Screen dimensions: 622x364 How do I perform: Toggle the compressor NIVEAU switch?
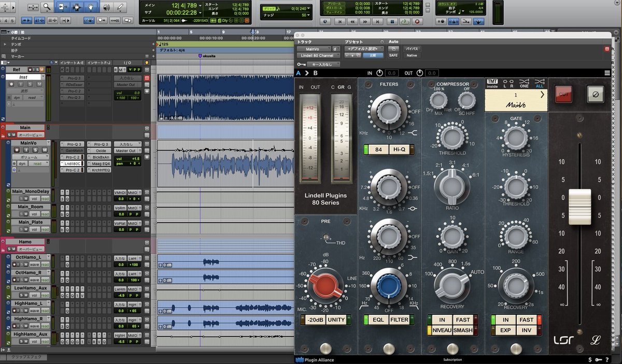(442, 330)
